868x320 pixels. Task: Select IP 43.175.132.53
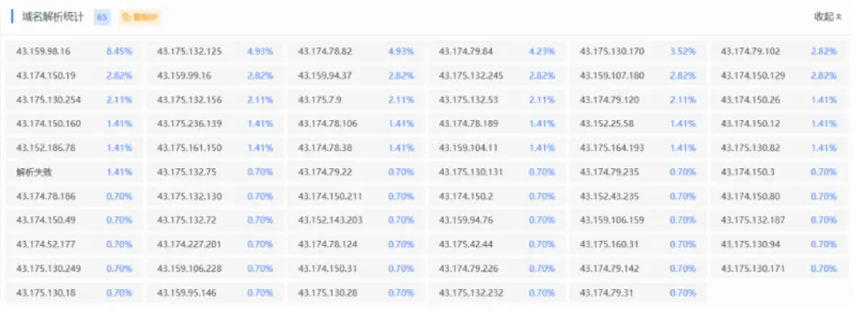coord(469,100)
